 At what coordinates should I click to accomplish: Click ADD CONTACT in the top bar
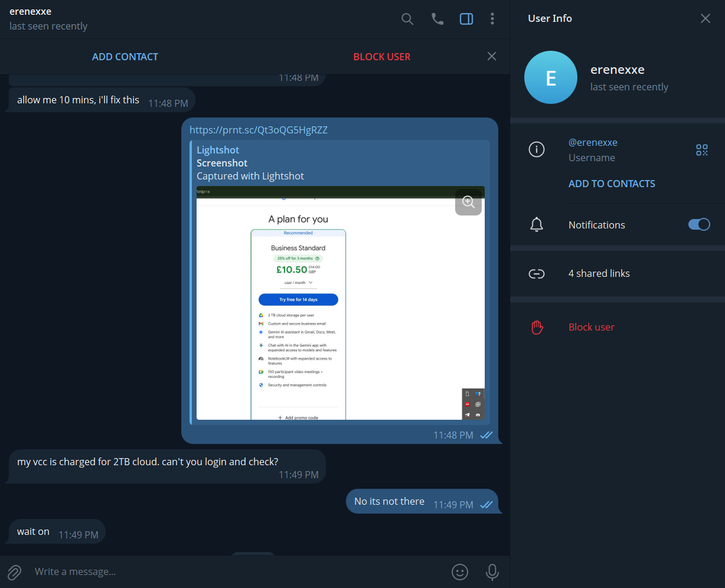[x=125, y=57]
